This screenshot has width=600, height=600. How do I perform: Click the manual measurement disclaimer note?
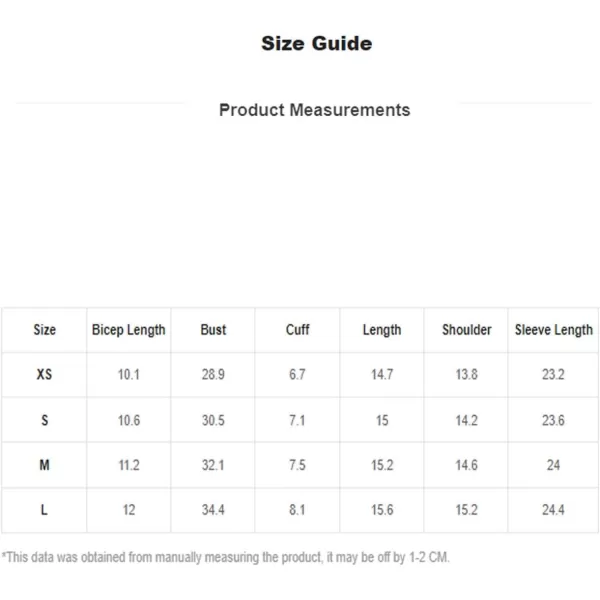tap(226, 558)
